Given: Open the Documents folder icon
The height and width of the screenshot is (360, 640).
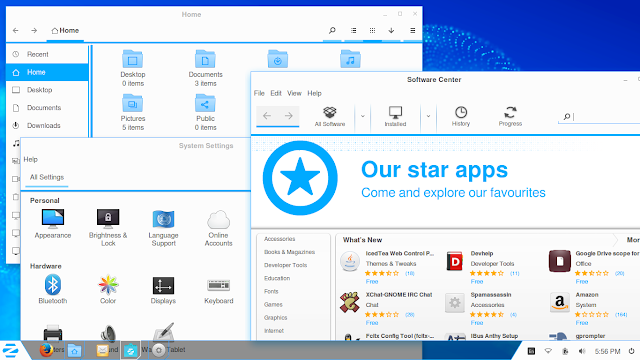Looking at the screenshot, I should point(205,60).
